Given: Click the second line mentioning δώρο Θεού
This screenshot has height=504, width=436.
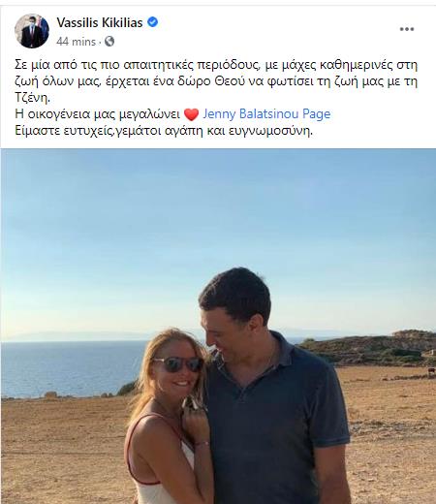Looking at the screenshot, I should click(x=216, y=81).
